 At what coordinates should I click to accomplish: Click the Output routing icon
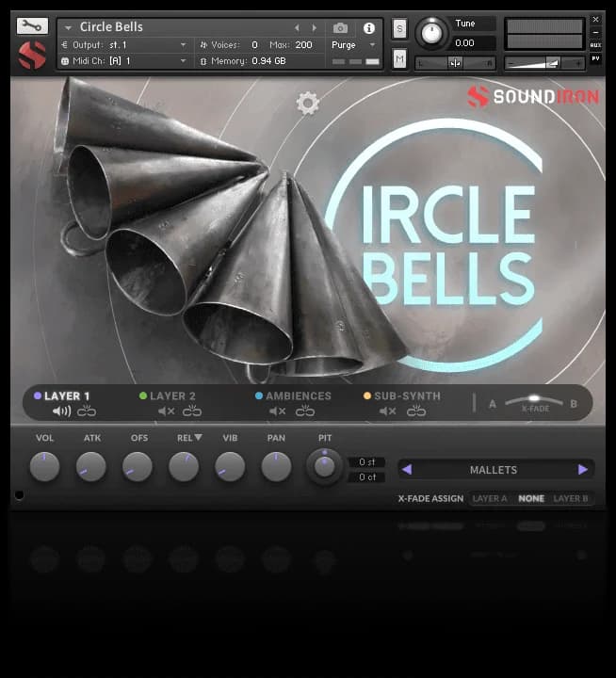(64, 44)
